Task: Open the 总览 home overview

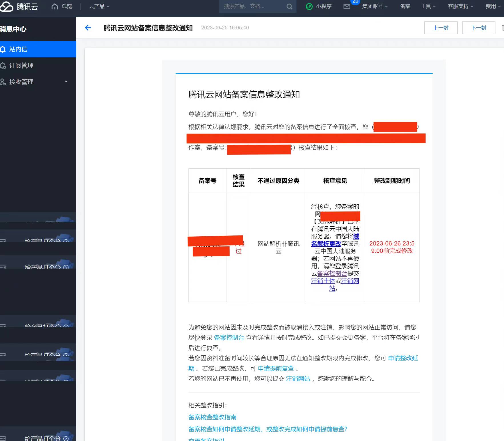Action: 62,6
